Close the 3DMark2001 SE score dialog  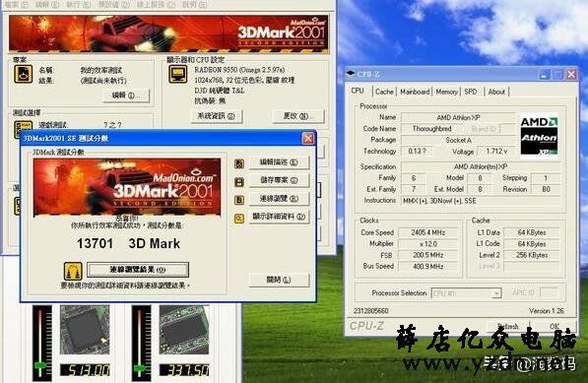pyautogui.click(x=308, y=138)
